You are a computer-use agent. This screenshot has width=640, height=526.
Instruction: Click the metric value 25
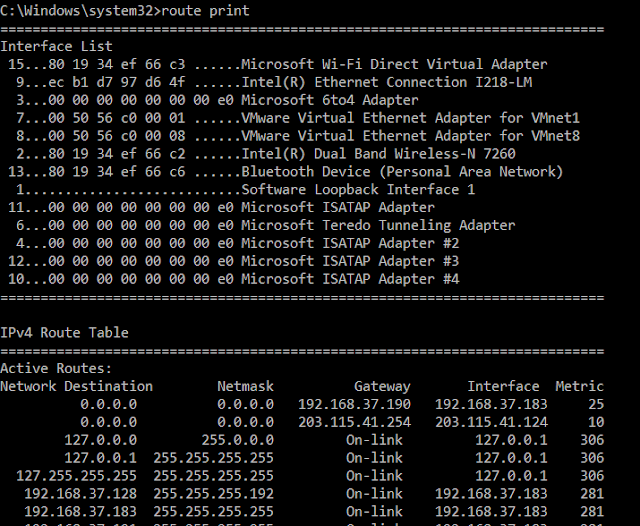point(596,404)
